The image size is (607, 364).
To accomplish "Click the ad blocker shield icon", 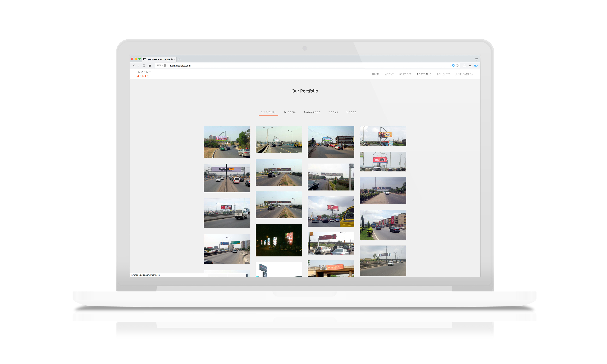I will pos(453,66).
